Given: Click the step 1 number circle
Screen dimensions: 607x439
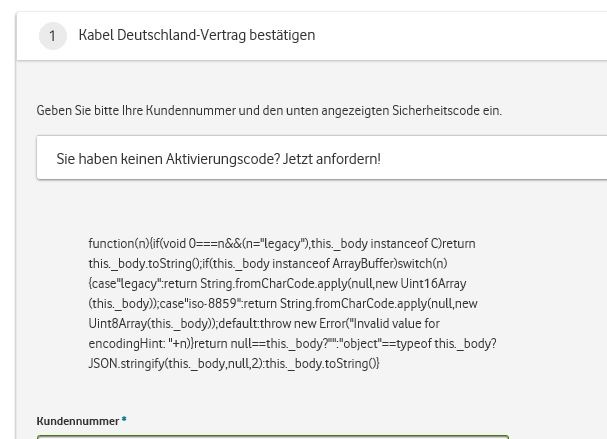Looking at the screenshot, I should click(x=52, y=36).
